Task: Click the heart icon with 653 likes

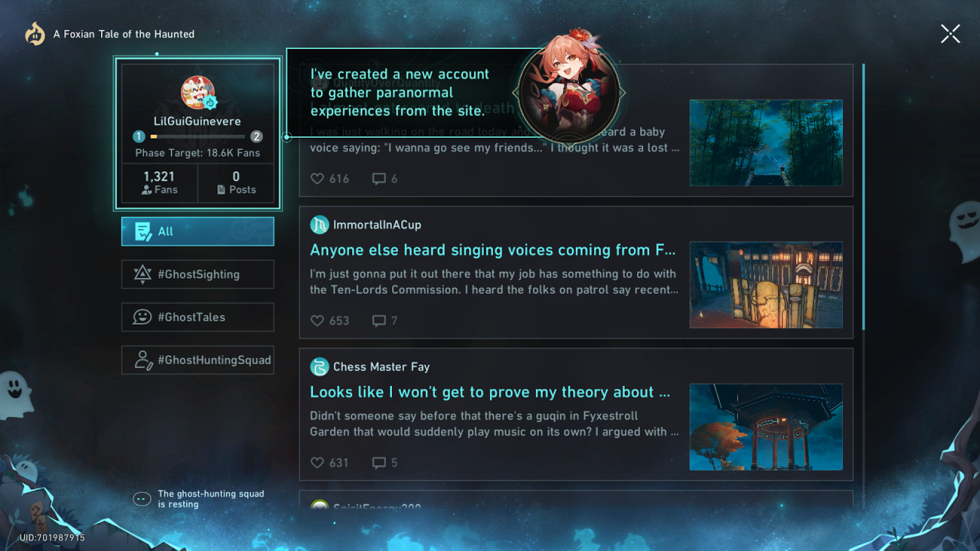Action: coord(317,321)
